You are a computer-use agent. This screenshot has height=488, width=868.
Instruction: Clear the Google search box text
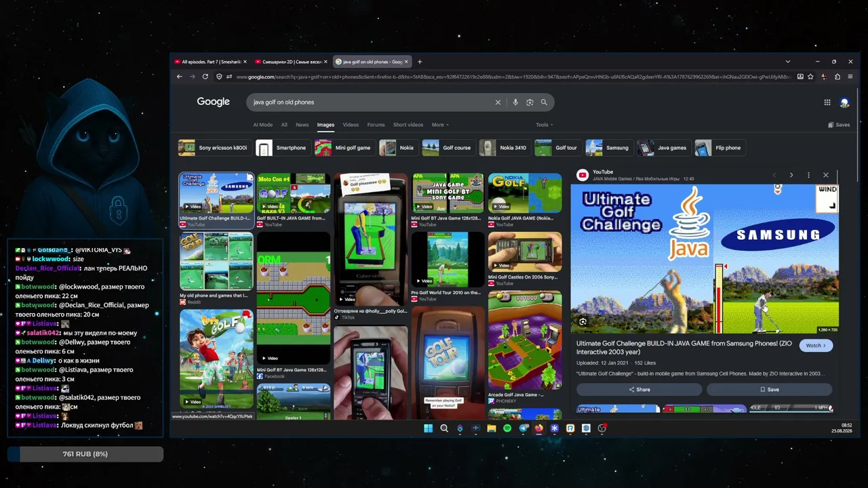point(498,102)
